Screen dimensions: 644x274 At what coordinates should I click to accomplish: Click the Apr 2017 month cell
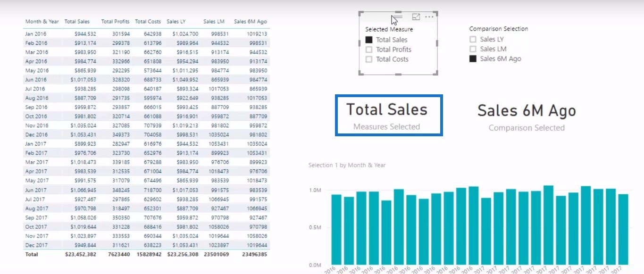[x=36, y=171]
